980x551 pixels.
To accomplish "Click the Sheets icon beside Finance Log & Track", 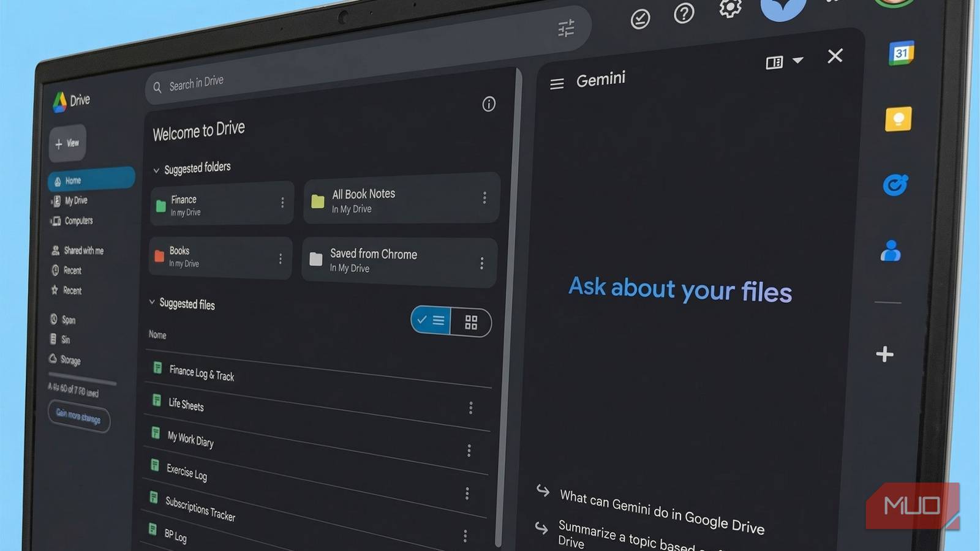I will 157,367.
